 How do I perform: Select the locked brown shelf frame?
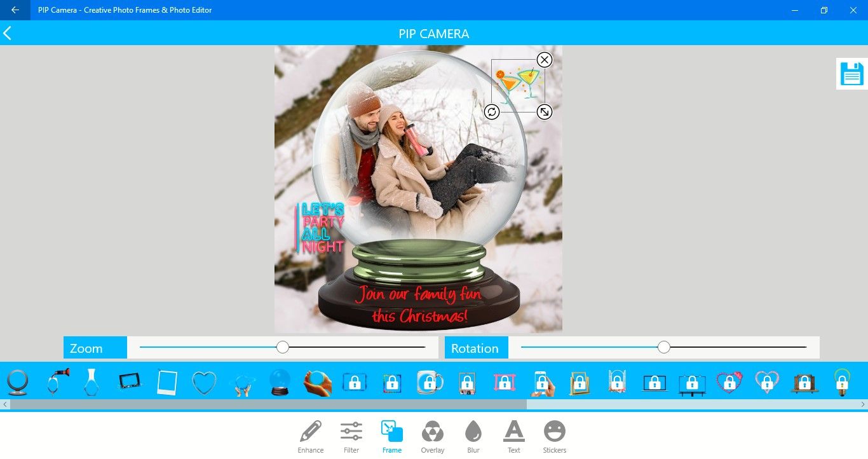804,383
